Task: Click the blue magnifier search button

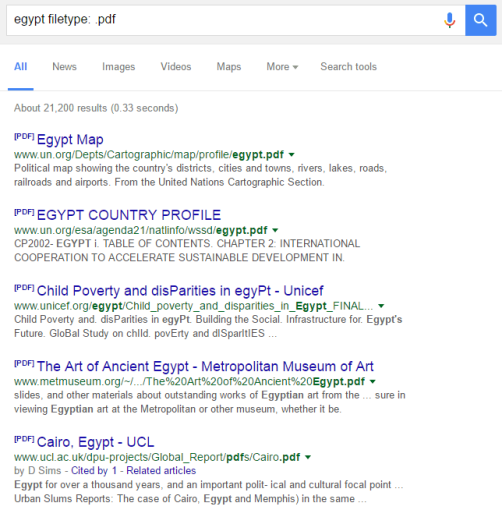Action: [x=481, y=20]
